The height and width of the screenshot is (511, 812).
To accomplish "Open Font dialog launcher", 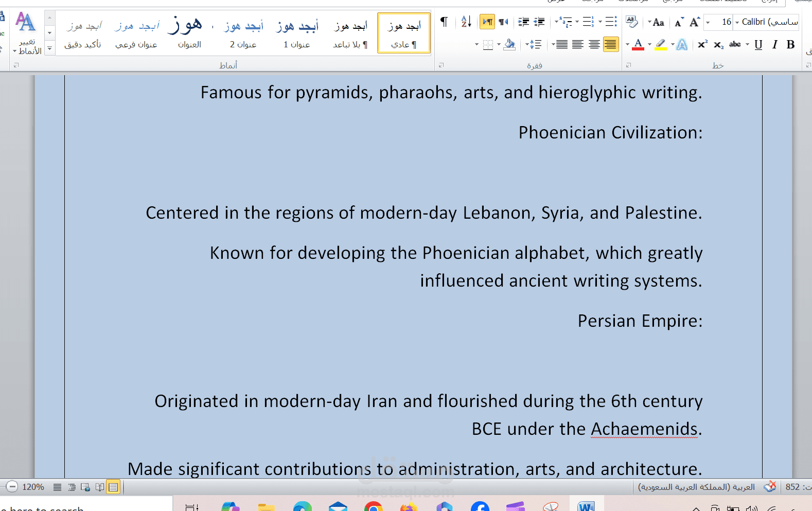I will click(628, 65).
